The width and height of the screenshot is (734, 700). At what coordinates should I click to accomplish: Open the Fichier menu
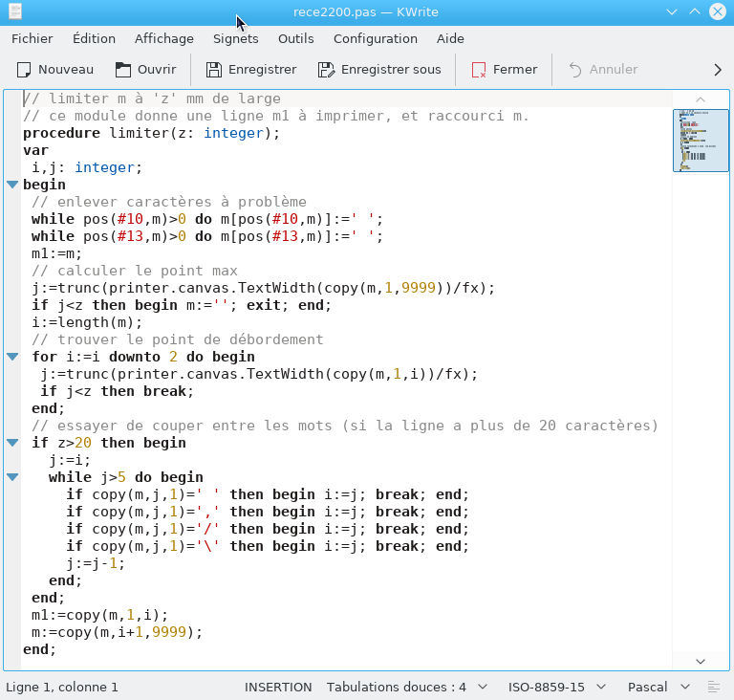[x=32, y=38]
